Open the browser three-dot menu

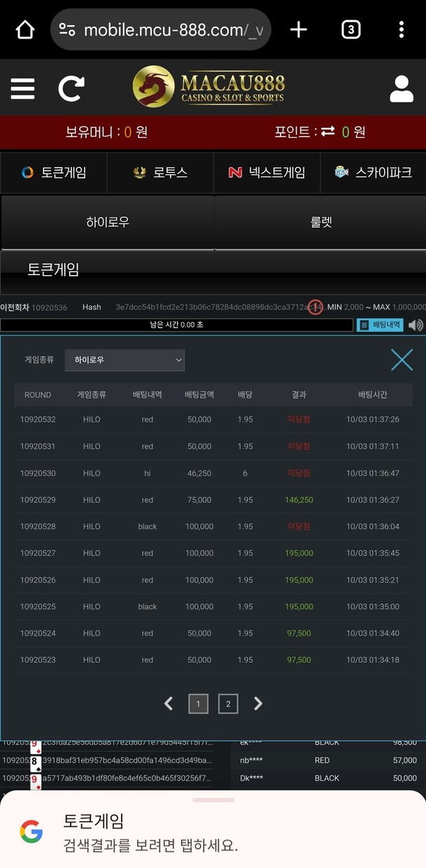401,29
